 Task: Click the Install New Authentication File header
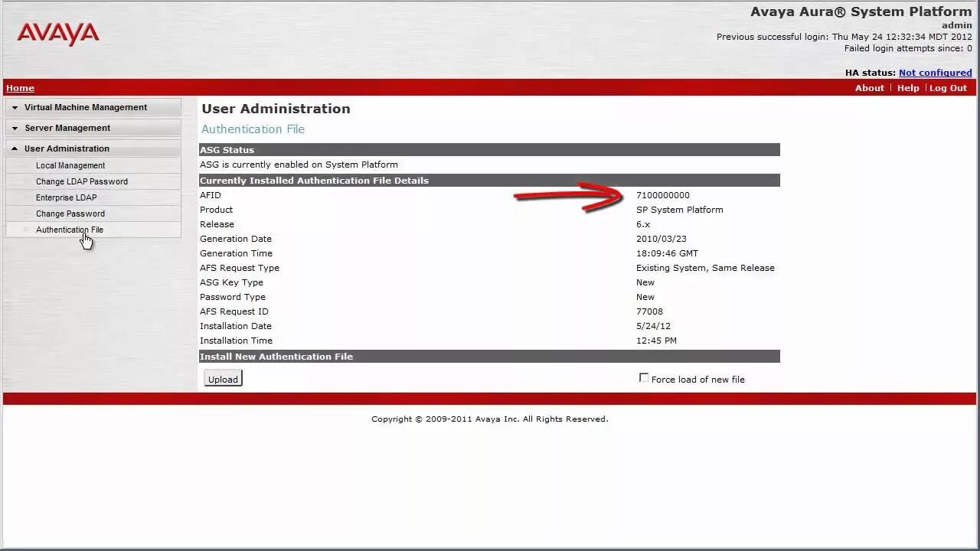tap(490, 356)
